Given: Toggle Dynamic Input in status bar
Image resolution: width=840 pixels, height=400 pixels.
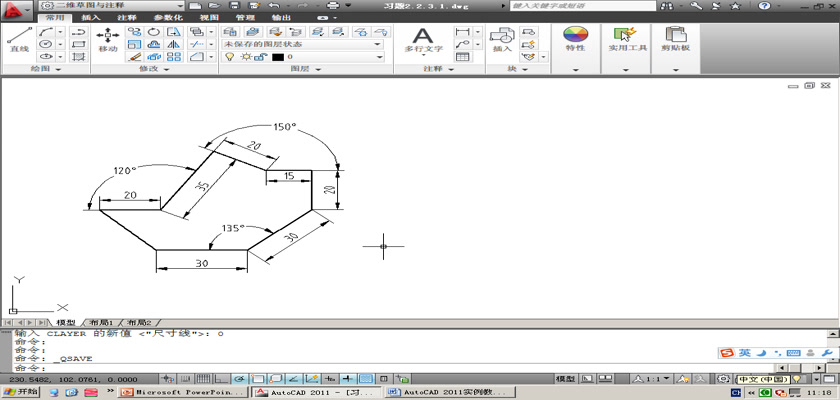Looking at the screenshot, I should tap(331, 379).
